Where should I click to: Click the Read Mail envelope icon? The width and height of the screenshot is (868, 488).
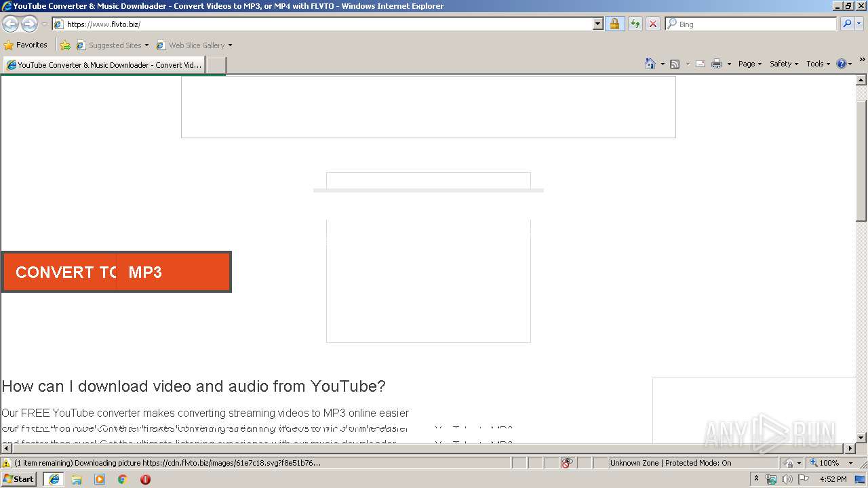click(701, 64)
